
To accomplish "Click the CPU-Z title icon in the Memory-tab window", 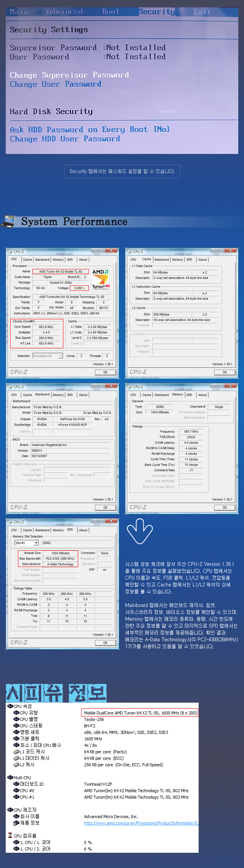I will point(129,386).
